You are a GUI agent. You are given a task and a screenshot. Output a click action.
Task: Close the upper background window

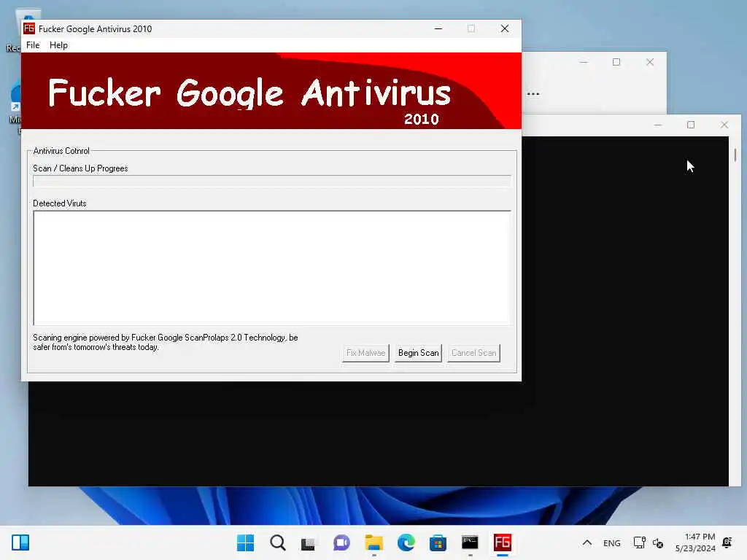(650, 62)
